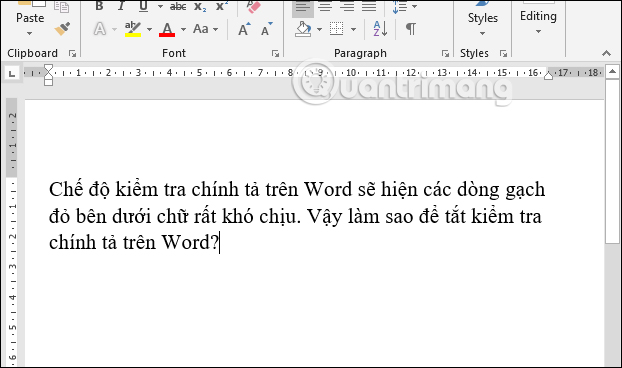
Task: Click the right indent marker on ruler
Action: coord(548,76)
